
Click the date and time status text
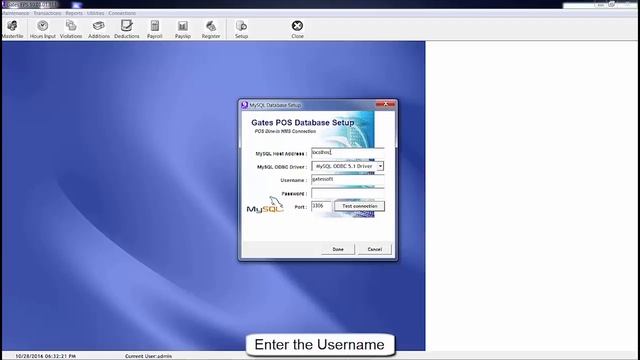click(x=45, y=356)
